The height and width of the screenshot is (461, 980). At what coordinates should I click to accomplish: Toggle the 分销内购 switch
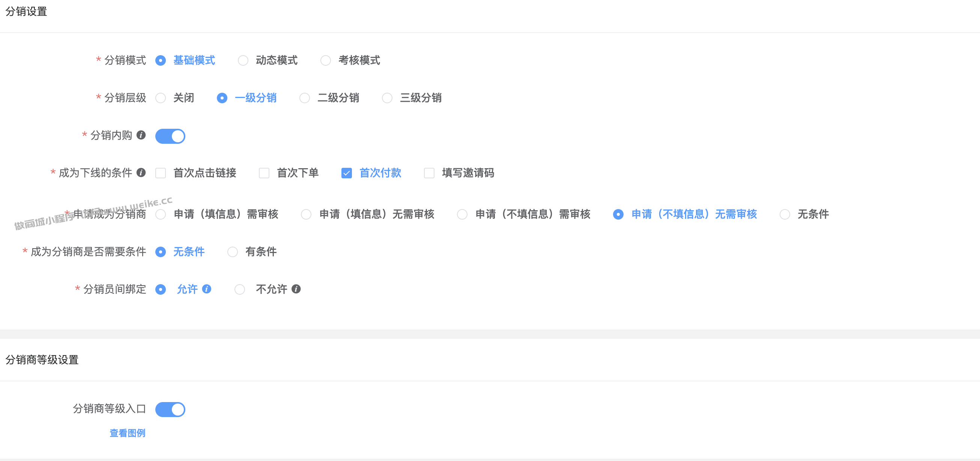170,136
